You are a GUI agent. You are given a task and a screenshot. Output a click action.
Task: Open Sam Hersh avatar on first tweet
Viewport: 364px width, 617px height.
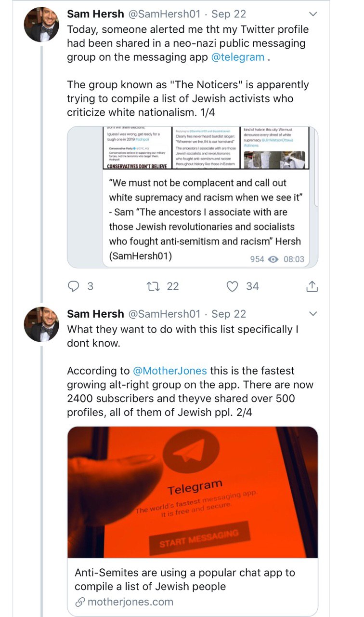point(41,25)
